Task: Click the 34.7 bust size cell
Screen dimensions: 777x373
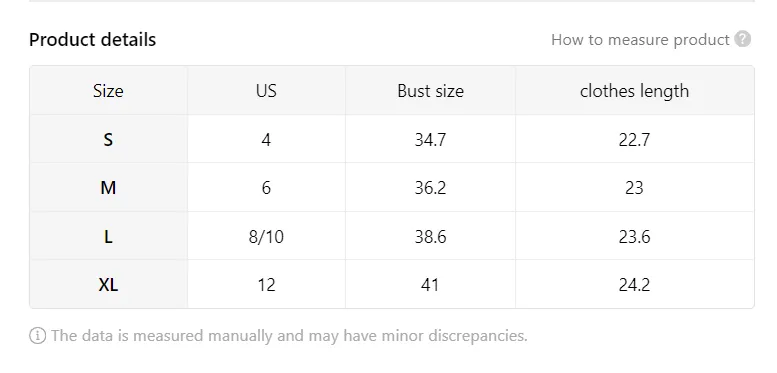Action: point(430,139)
